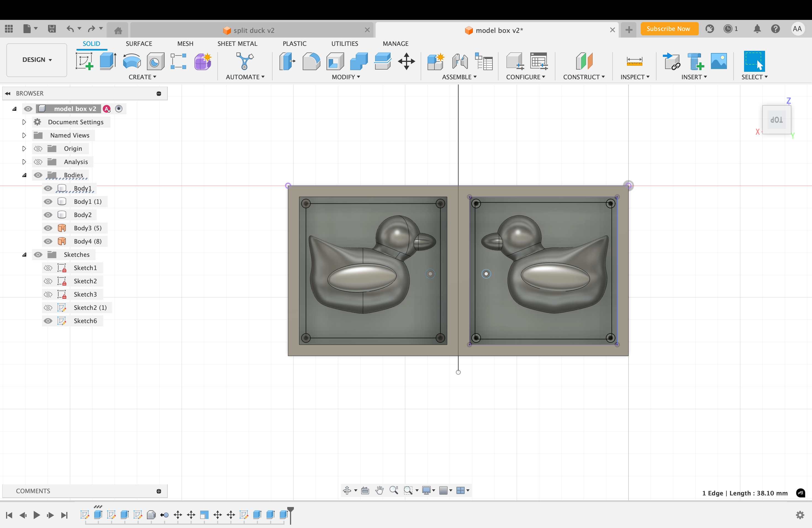
Task: Select the Combine tool
Action: [x=359, y=61]
